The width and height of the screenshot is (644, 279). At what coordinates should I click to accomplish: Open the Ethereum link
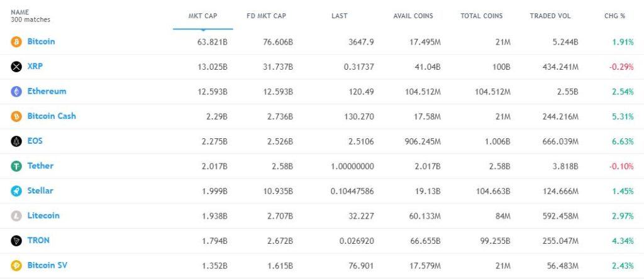[47, 91]
